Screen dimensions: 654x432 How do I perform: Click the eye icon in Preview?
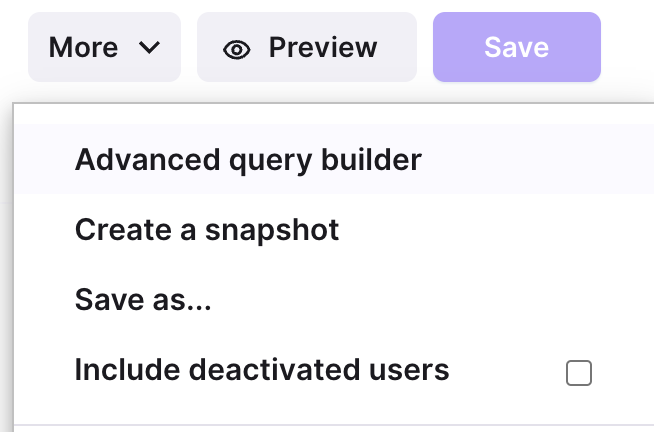[x=236, y=50]
